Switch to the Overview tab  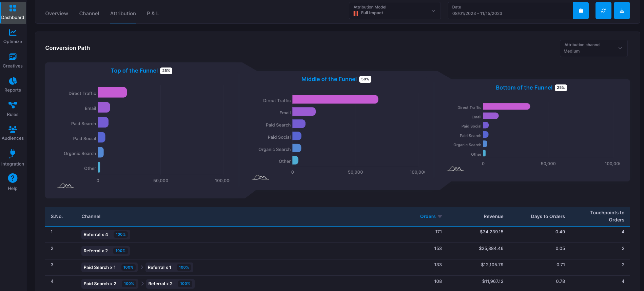pos(57,14)
